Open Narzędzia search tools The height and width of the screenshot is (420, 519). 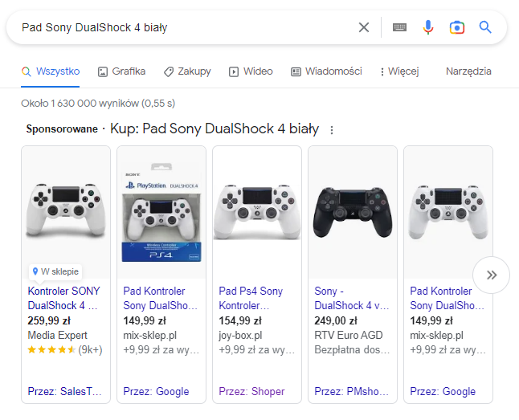pyautogui.click(x=468, y=71)
